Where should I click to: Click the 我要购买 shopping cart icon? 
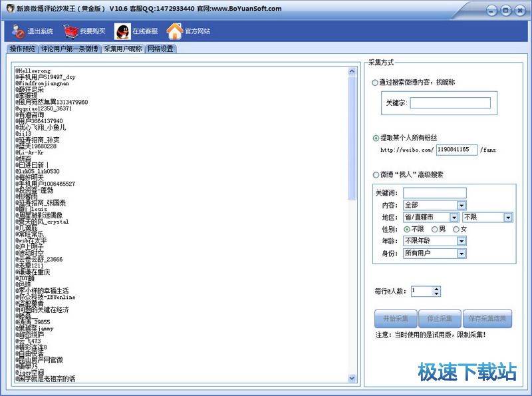click(x=70, y=31)
